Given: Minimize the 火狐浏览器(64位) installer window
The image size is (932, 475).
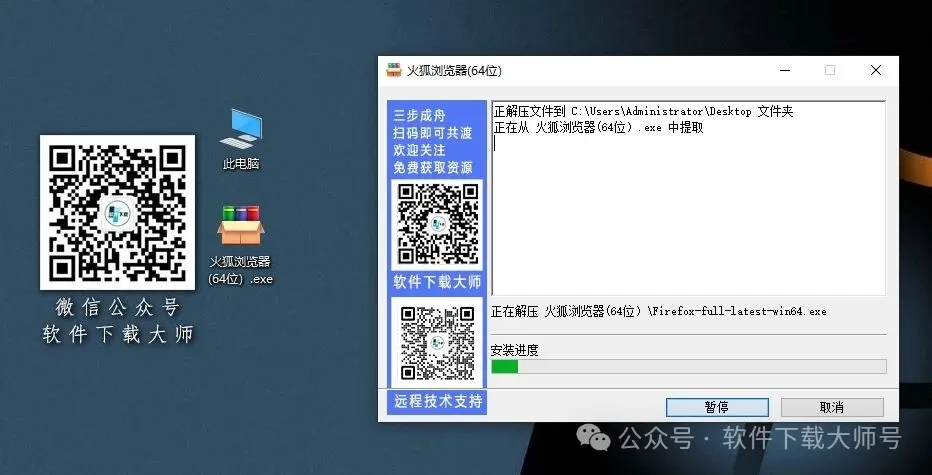Looking at the screenshot, I should click(785, 70).
